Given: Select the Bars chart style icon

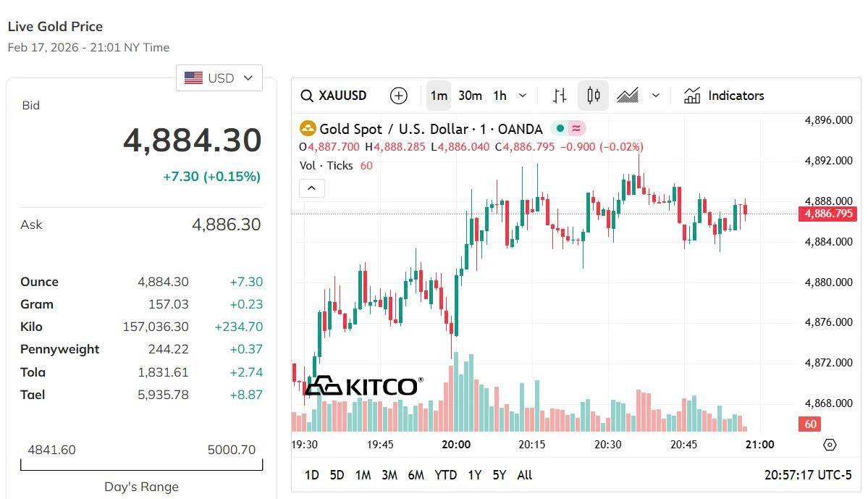Looking at the screenshot, I should point(560,96).
